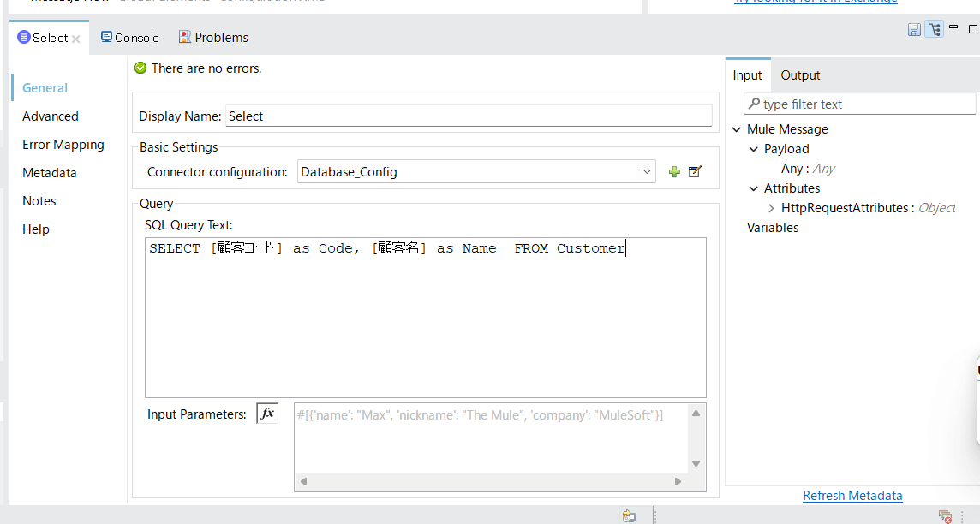Open the Help section
The width and height of the screenshot is (980, 524).
pos(36,229)
